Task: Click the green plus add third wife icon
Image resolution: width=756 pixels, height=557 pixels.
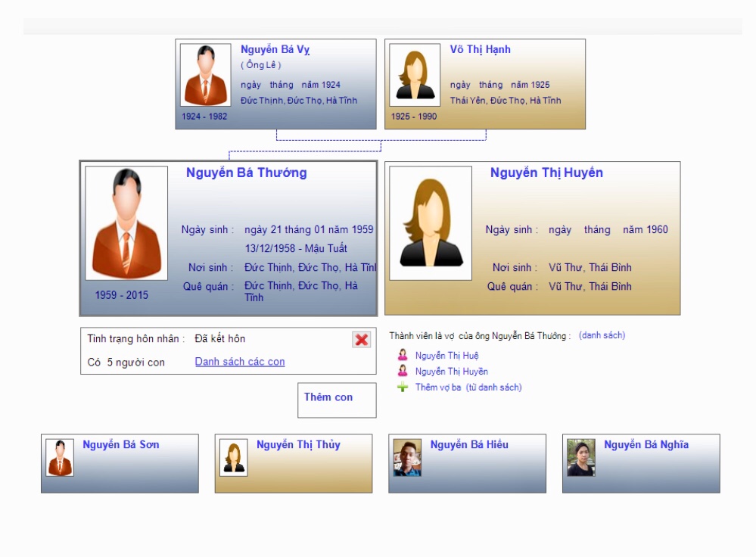Action: click(402, 387)
